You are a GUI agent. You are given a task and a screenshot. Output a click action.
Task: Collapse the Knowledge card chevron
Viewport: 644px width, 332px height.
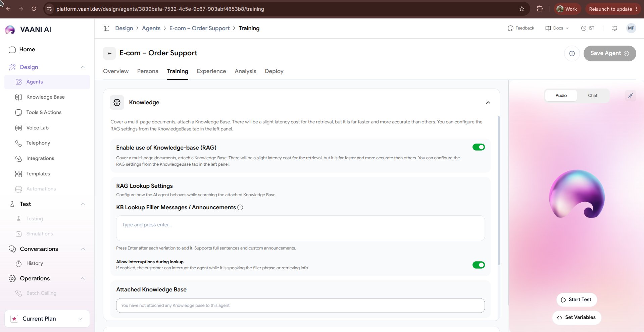point(488,103)
